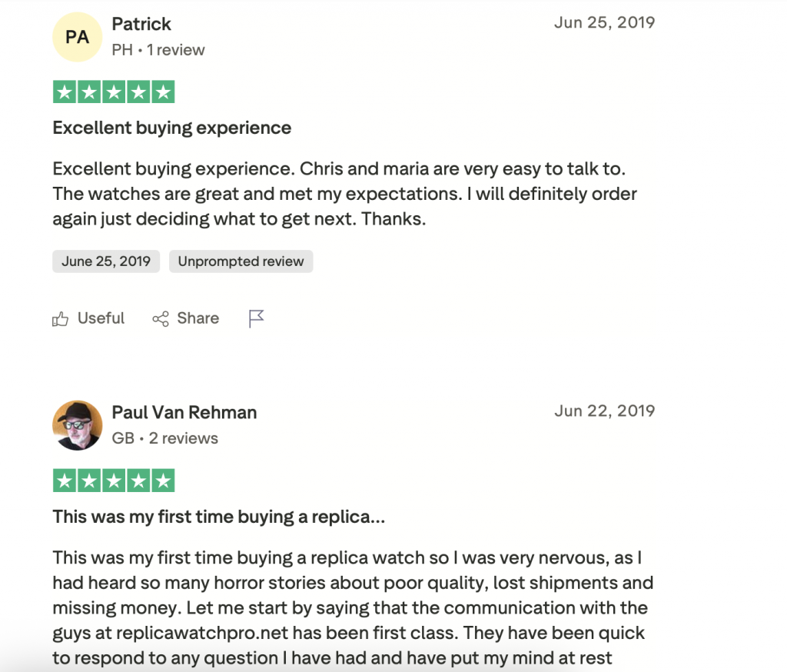Click Patrick's five-star rating

[x=114, y=93]
